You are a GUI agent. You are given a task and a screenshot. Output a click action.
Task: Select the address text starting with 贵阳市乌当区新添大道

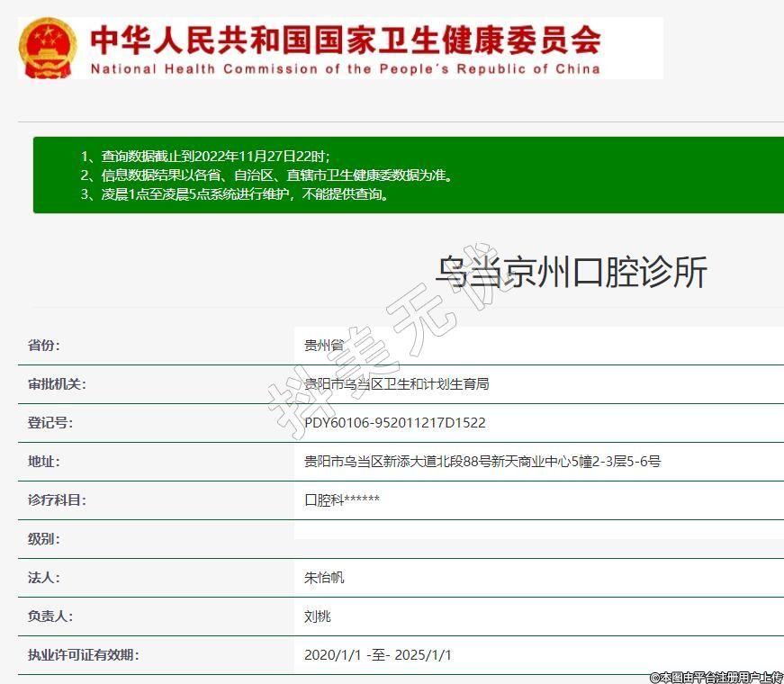[x=482, y=462]
